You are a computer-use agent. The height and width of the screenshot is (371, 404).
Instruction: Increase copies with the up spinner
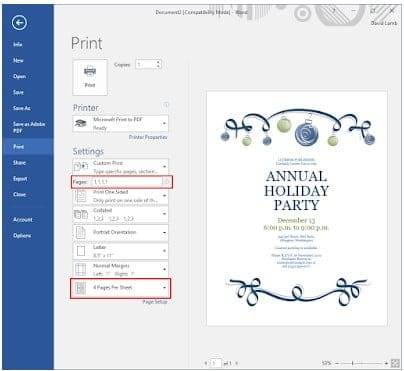pos(158,62)
